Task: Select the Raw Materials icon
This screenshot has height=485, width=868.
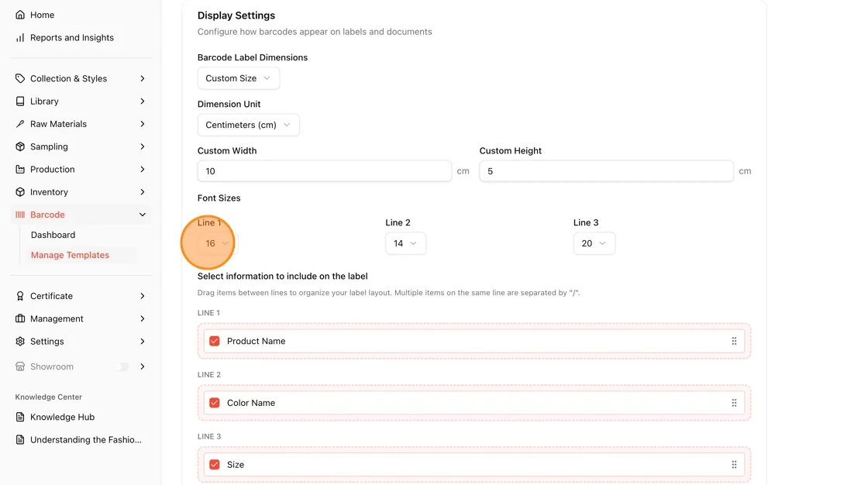Action: click(x=20, y=124)
